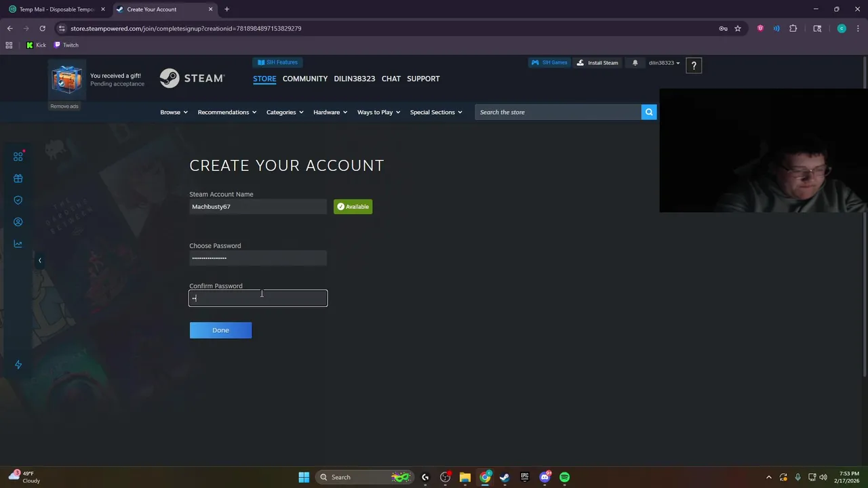Bookmark this page with the star icon

[x=738, y=28]
